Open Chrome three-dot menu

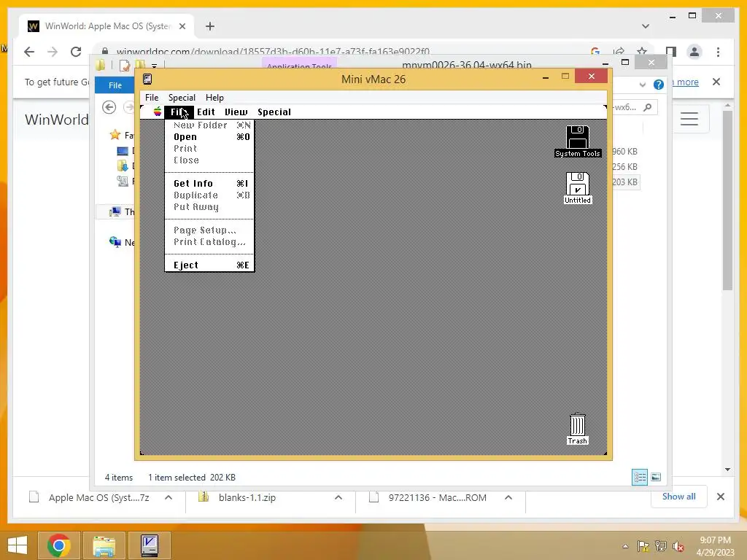click(x=718, y=52)
